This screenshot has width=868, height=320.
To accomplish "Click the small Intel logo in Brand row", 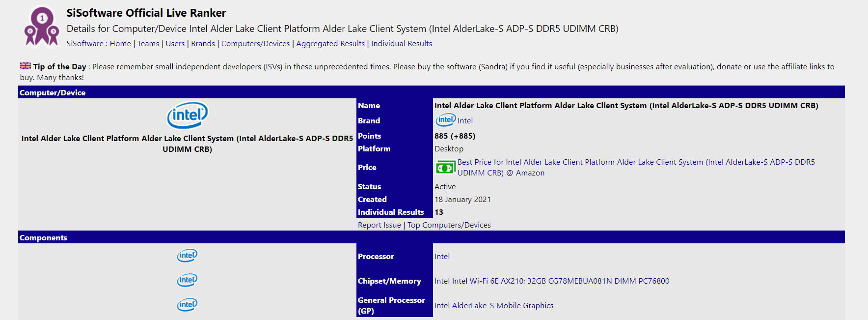I will [x=446, y=120].
